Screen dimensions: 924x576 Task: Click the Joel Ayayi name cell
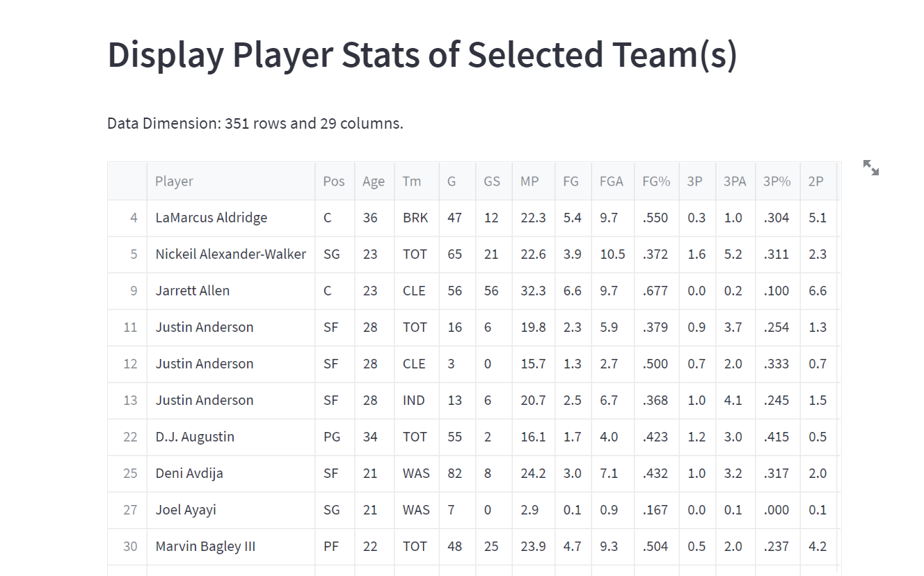pos(231,510)
